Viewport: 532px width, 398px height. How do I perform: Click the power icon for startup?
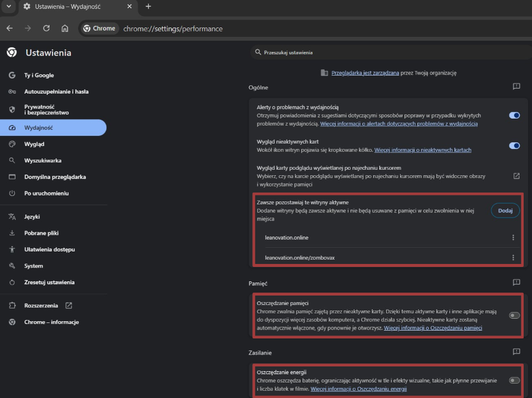pos(12,193)
